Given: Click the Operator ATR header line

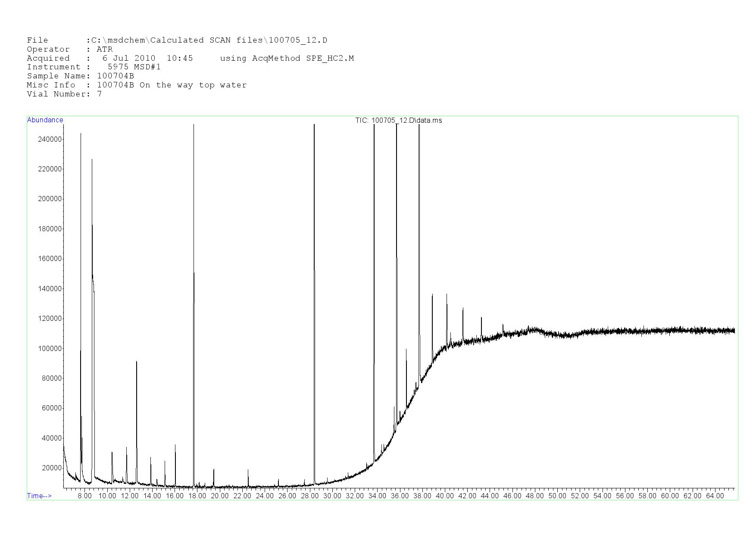Looking at the screenshot, I should coord(70,50).
